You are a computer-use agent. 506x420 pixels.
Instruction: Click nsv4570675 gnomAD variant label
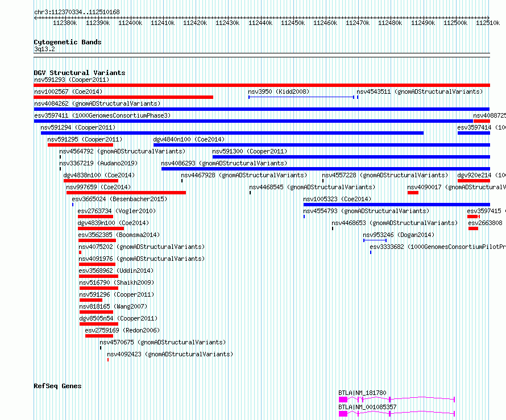163,342
